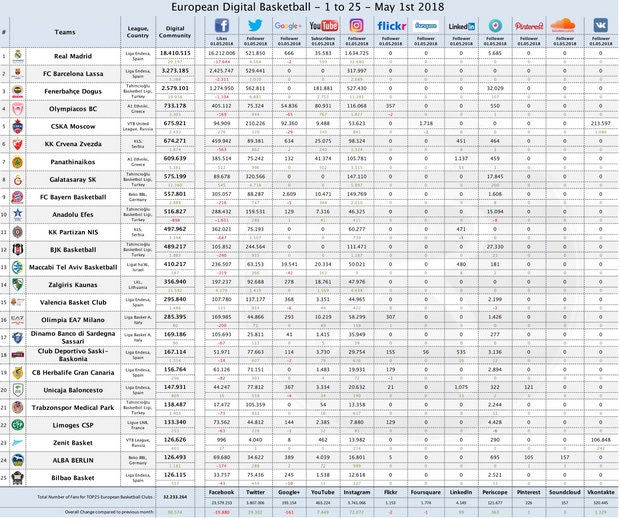Click the ALBA BERLIN logo
The height and width of the screenshot is (518, 620).
tap(18, 460)
